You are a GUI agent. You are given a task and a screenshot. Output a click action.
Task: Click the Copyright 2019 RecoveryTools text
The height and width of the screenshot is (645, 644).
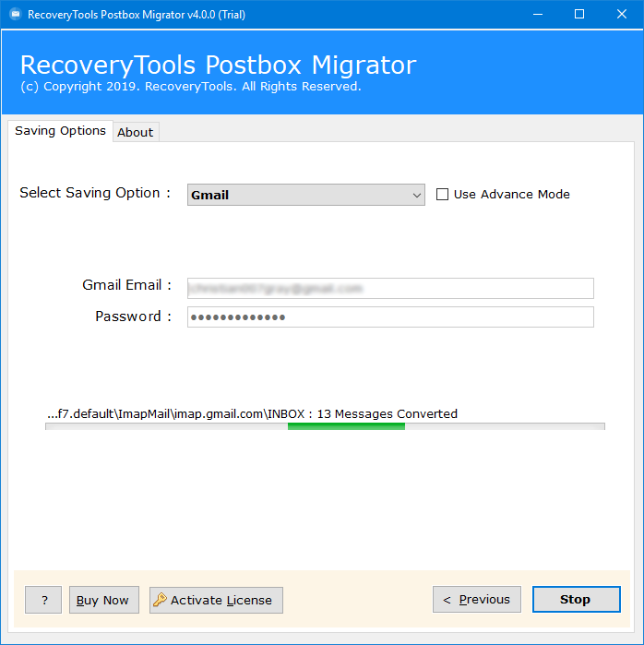coord(191,87)
